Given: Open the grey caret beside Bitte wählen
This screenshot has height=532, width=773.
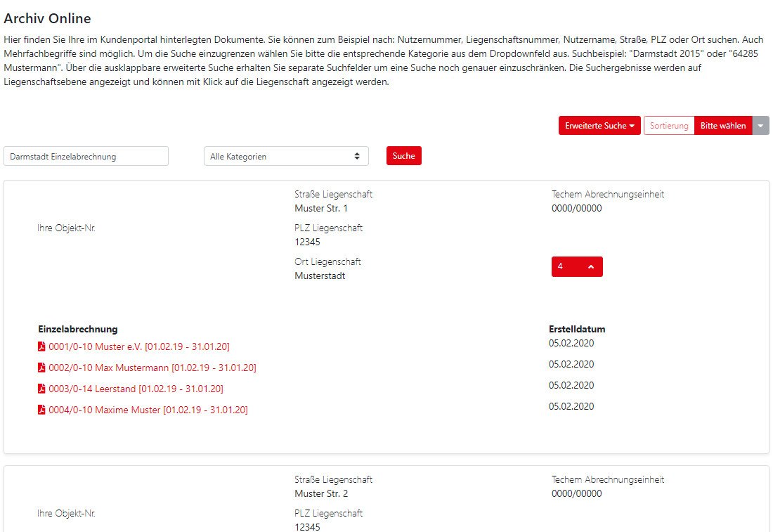Looking at the screenshot, I should pyautogui.click(x=761, y=126).
